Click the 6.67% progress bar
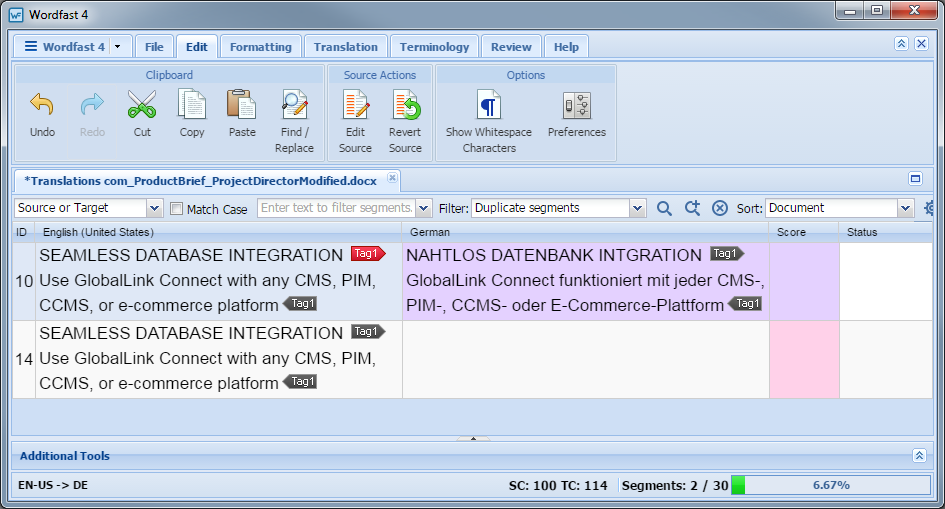This screenshot has height=509, width=945. coord(831,485)
